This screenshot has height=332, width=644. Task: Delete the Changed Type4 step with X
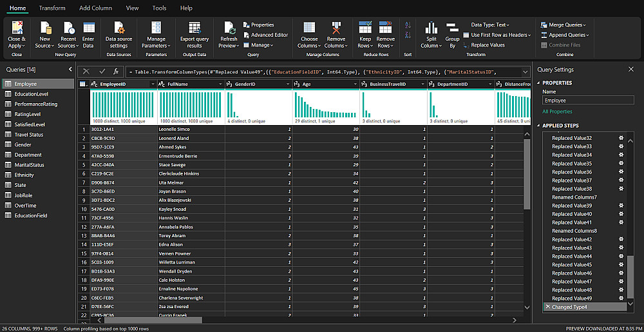[x=547, y=307]
